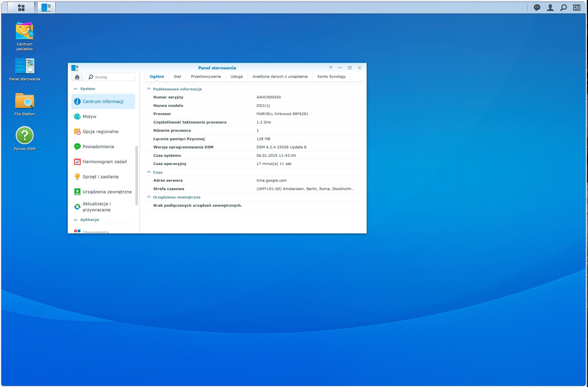This screenshot has height=387, width=588.
Task: Switch to the Sieć tab
Action: (x=177, y=77)
